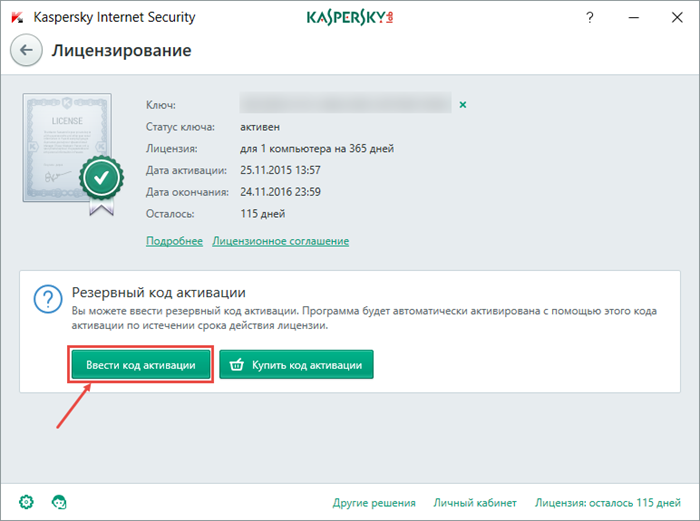Close the Kaspersky window

coord(677,17)
